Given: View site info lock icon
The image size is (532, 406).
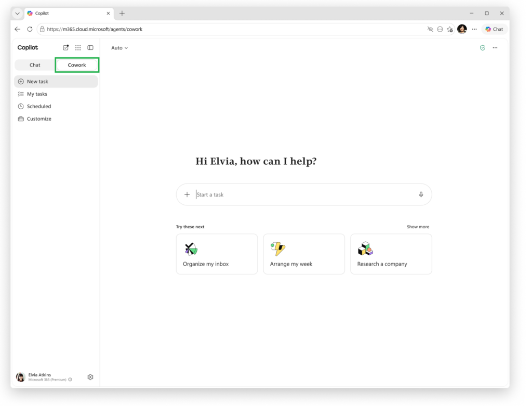Looking at the screenshot, I should pos(42,29).
